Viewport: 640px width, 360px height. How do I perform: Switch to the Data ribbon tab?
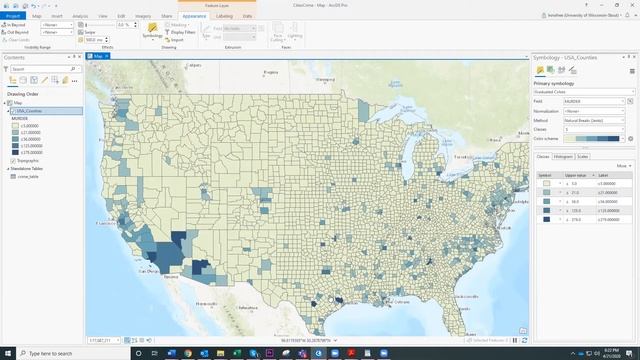(247, 16)
